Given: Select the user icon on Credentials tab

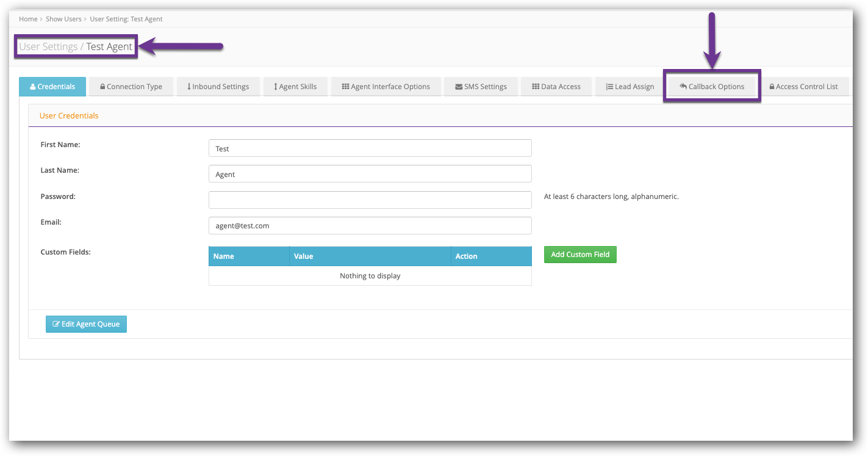Looking at the screenshot, I should click(x=32, y=86).
